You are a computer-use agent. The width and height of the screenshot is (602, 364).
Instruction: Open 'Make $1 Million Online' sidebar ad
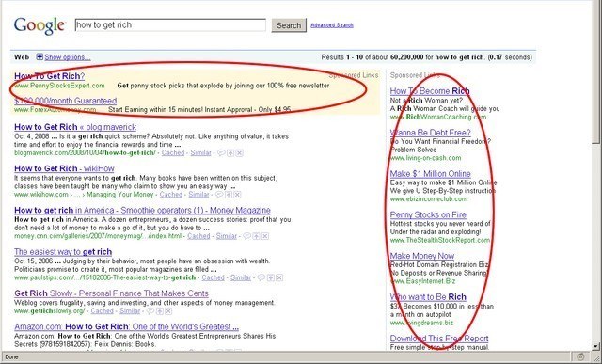[431, 174]
